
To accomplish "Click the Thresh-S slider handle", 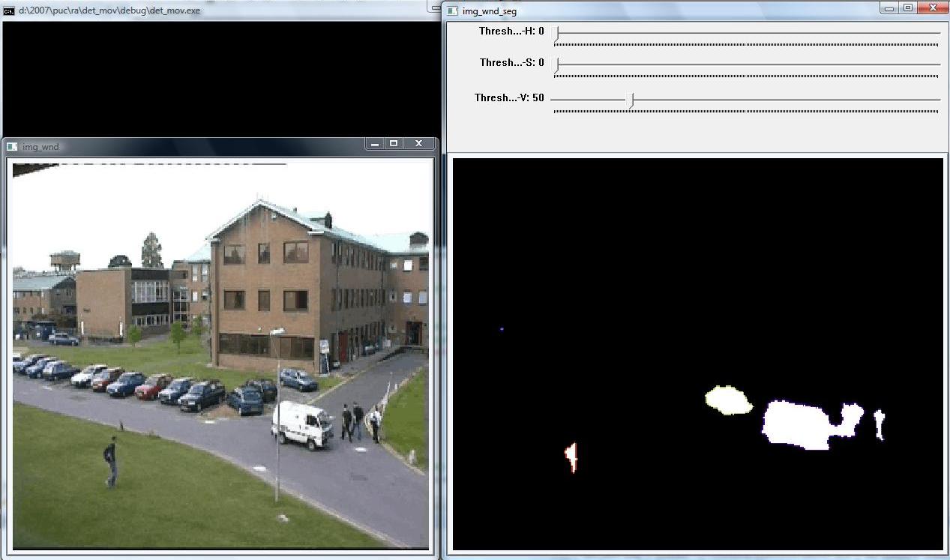I will (557, 65).
